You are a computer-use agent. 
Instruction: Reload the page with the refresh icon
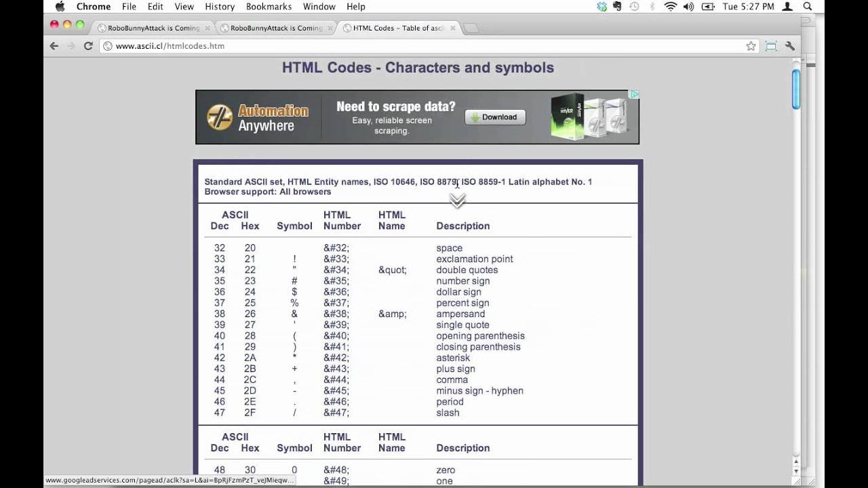pos(88,46)
